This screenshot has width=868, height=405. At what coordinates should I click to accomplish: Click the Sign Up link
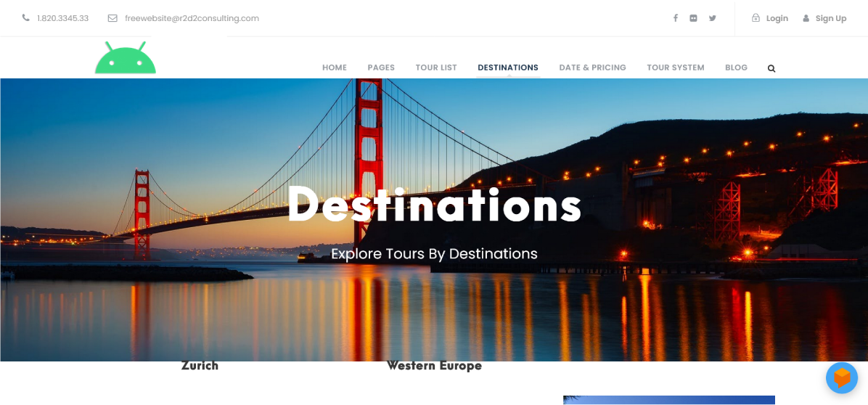coord(831,18)
